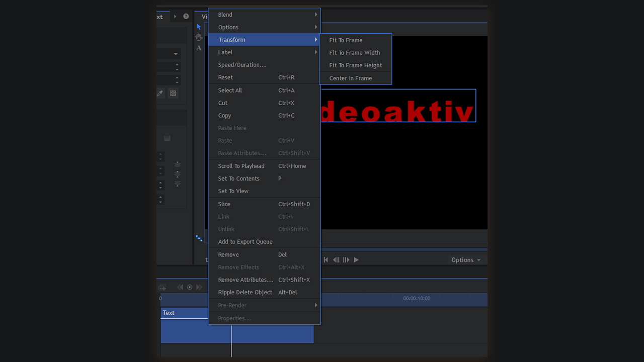Click the checkerboard transparency icon
Screen dimensions: 644x362
173,93
